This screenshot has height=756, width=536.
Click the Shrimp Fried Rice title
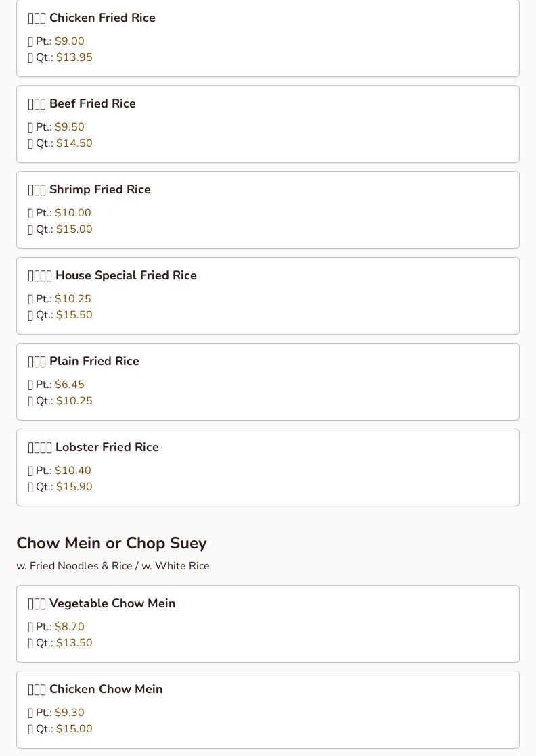tap(100, 190)
